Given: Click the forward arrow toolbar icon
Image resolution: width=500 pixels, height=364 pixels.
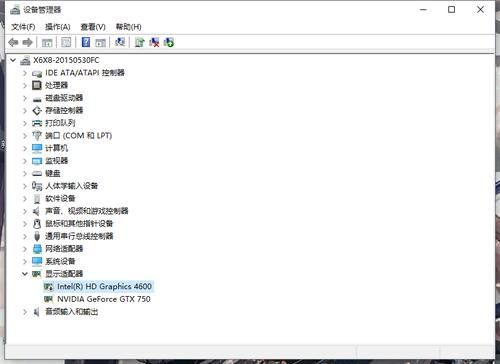Looking at the screenshot, I should point(27,42).
